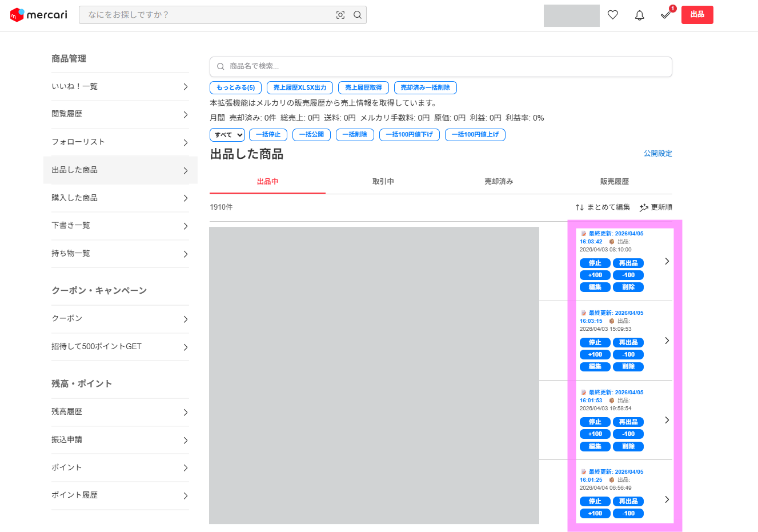Open image search camera icon

click(x=340, y=15)
